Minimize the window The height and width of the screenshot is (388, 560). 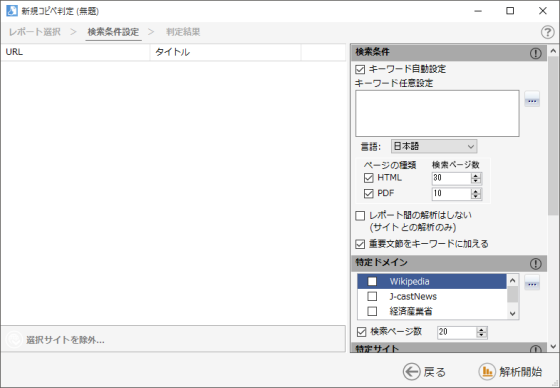(478, 11)
